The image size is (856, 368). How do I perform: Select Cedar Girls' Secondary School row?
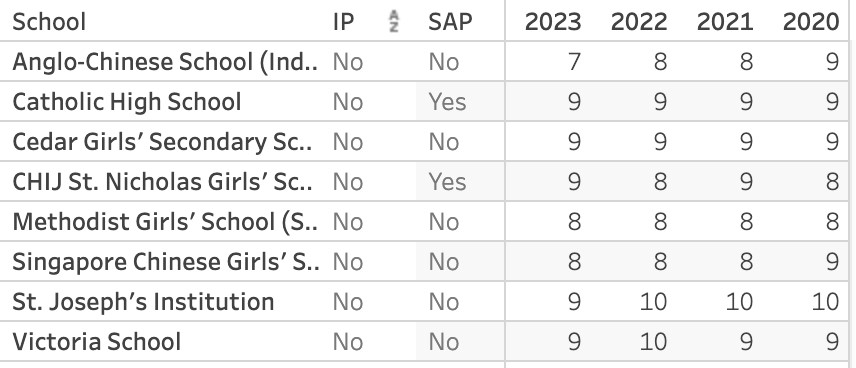(x=163, y=142)
